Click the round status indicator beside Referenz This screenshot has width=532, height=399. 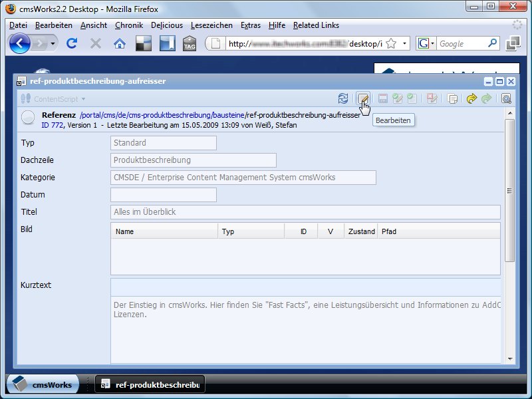pyautogui.click(x=28, y=118)
